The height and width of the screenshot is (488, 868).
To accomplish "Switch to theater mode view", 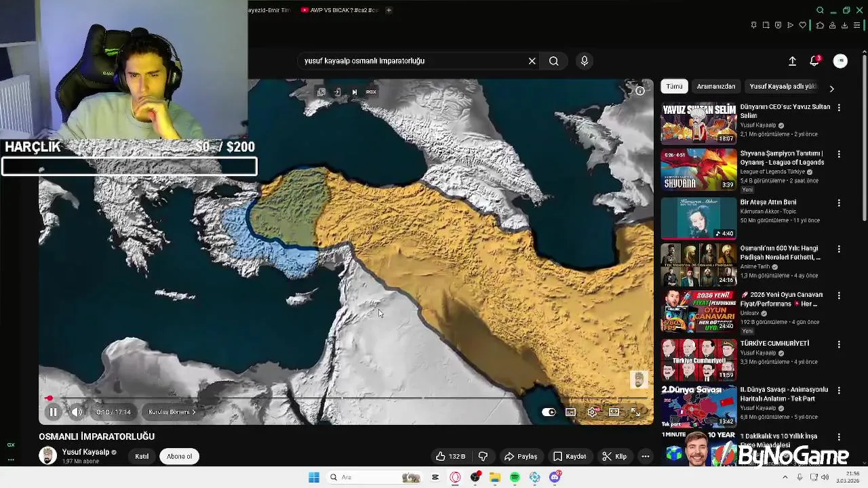I will 614,412.
